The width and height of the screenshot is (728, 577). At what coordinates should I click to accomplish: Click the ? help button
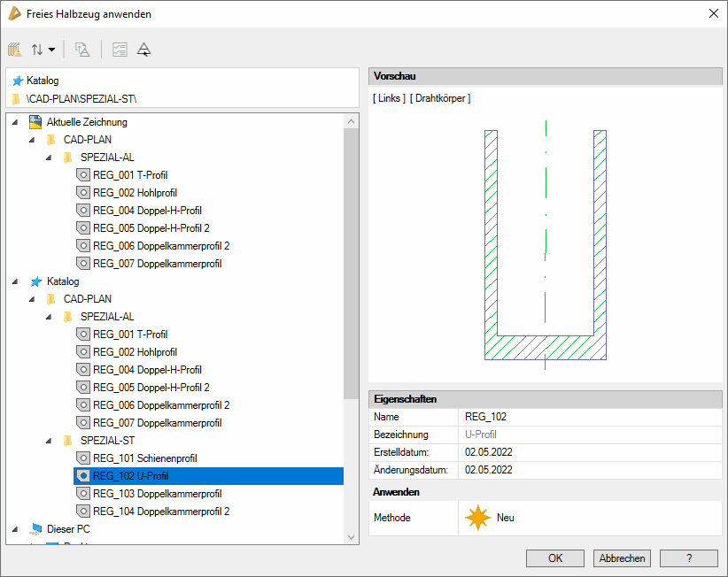tap(688, 558)
